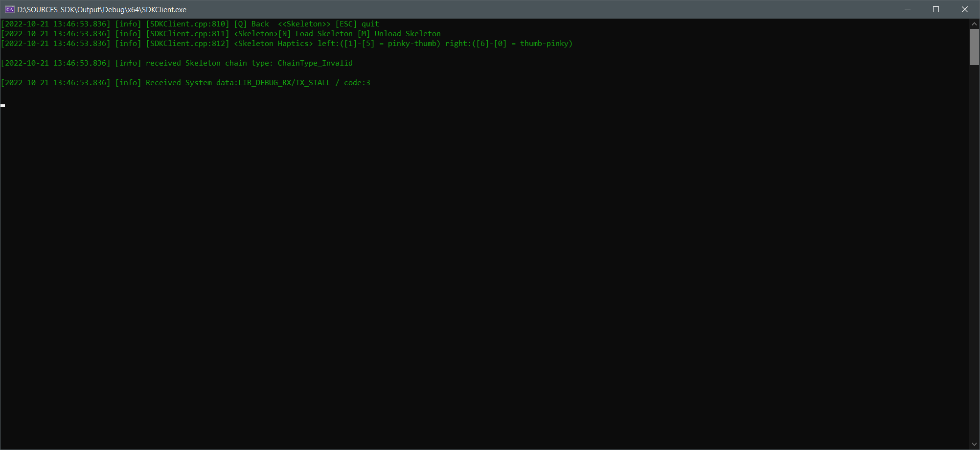Click the scrollbar down arrow
980x450 pixels.
click(974, 445)
